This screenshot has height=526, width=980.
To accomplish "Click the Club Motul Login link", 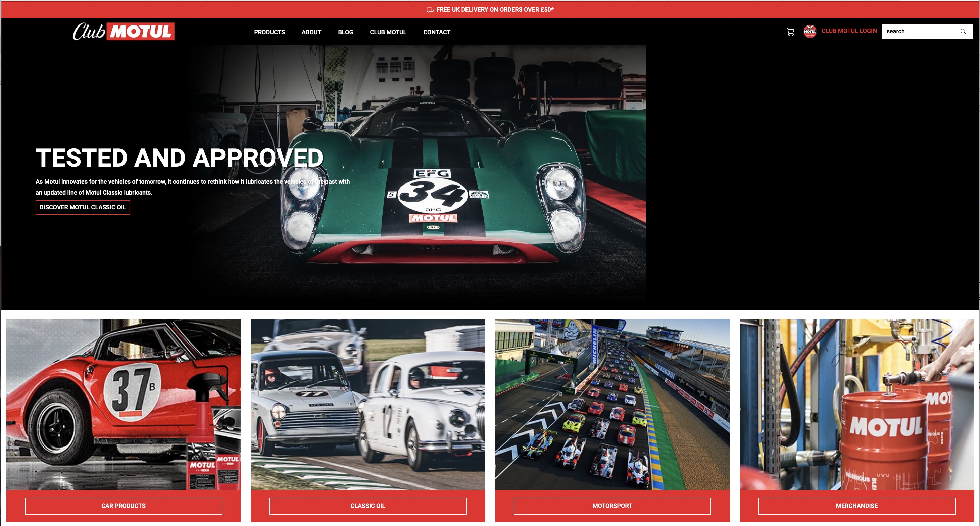I will 849,31.
